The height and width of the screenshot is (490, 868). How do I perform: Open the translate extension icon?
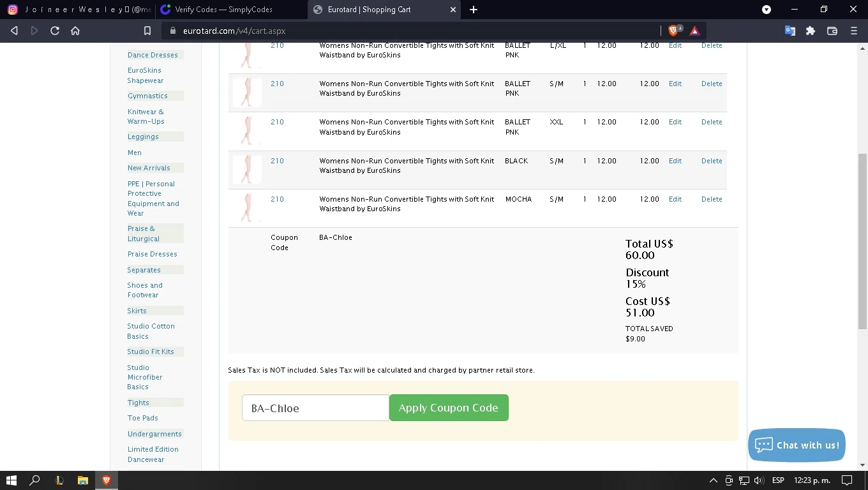tap(790, 31)
